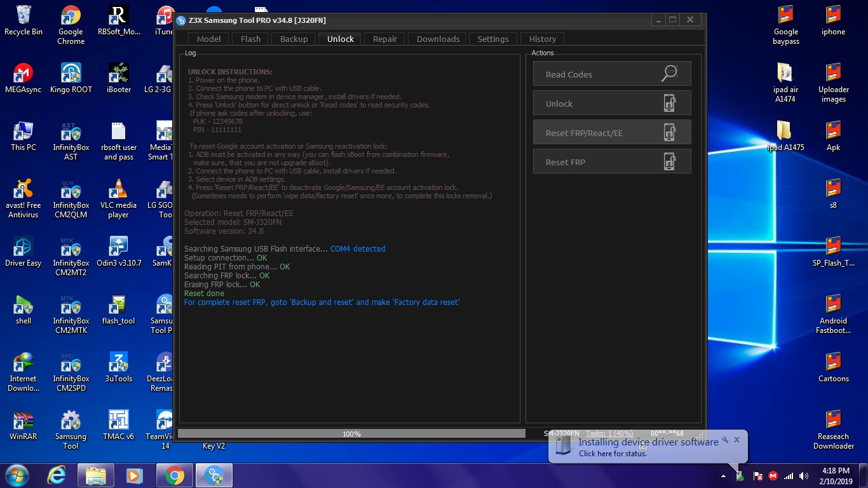Launch Internet Explorer from the taskbar
The image size is (868, 488).
(x=57, y=475)
